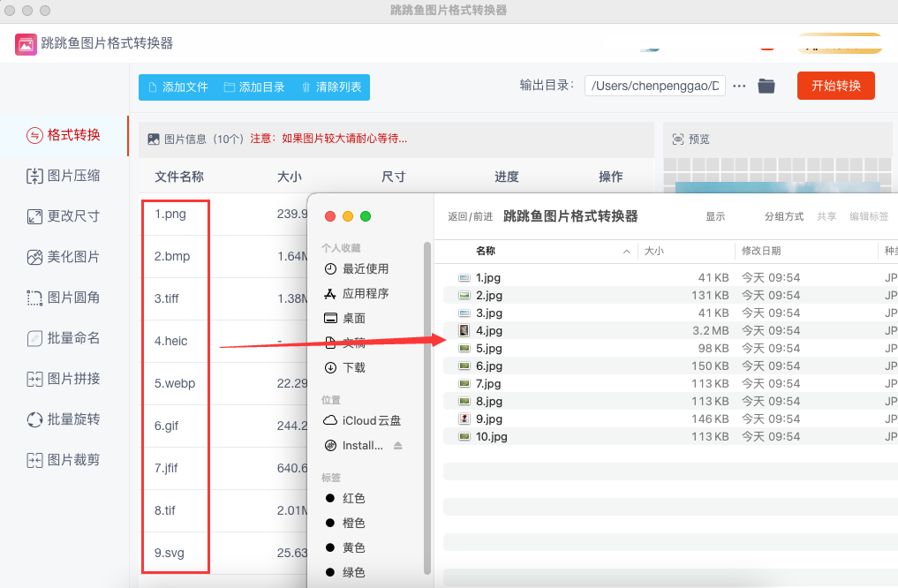Viewport: 898px width, 588px height.
Task: Click the output directory path field
Action: (654, 86)
